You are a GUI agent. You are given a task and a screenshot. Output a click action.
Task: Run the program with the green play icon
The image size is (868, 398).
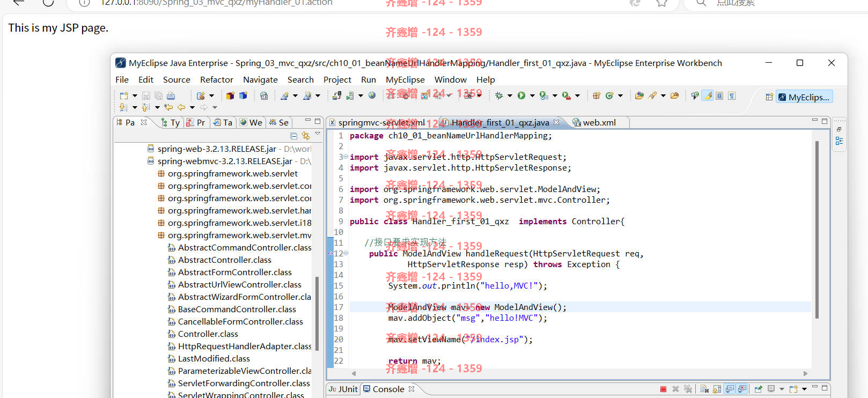[x=521, y=95]
